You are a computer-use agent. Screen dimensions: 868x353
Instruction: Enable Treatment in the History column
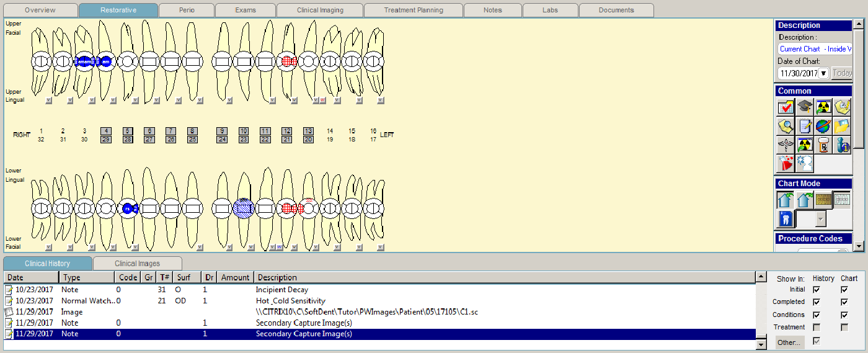pos(817,327)
